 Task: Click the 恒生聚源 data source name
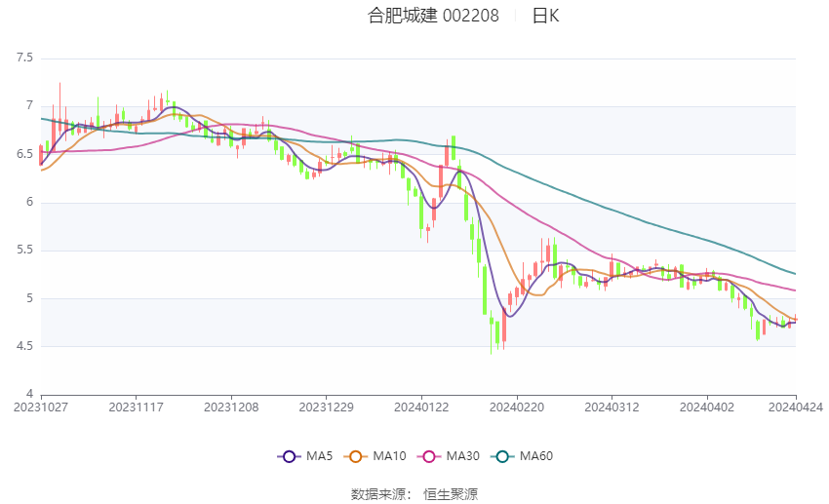pos(451,494)
